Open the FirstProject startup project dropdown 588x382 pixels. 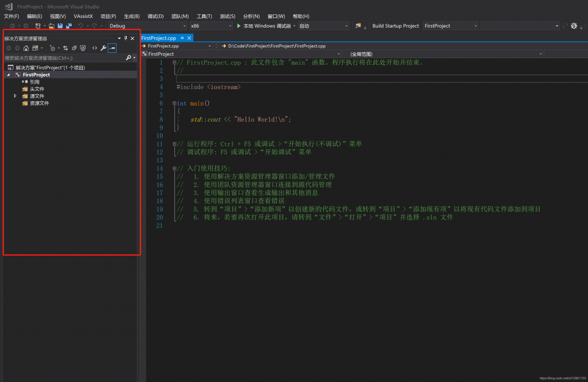[x=451, y=26]
